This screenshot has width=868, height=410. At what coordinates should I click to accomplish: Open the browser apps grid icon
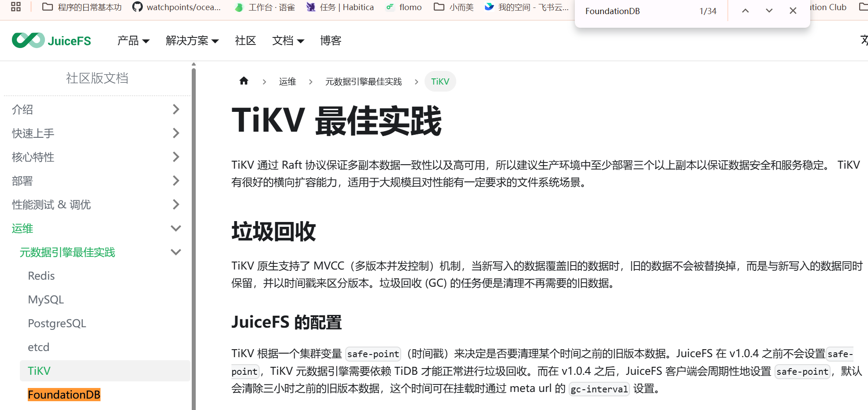pos(16,7)
